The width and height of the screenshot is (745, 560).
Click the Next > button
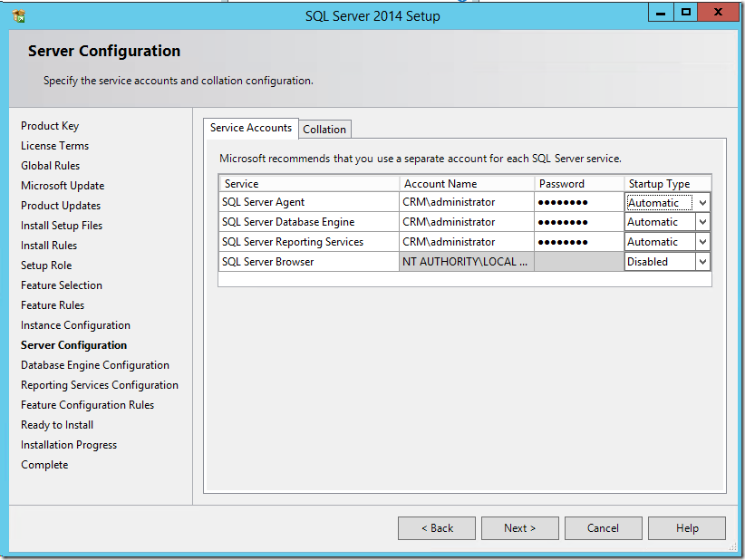[520, 528]
